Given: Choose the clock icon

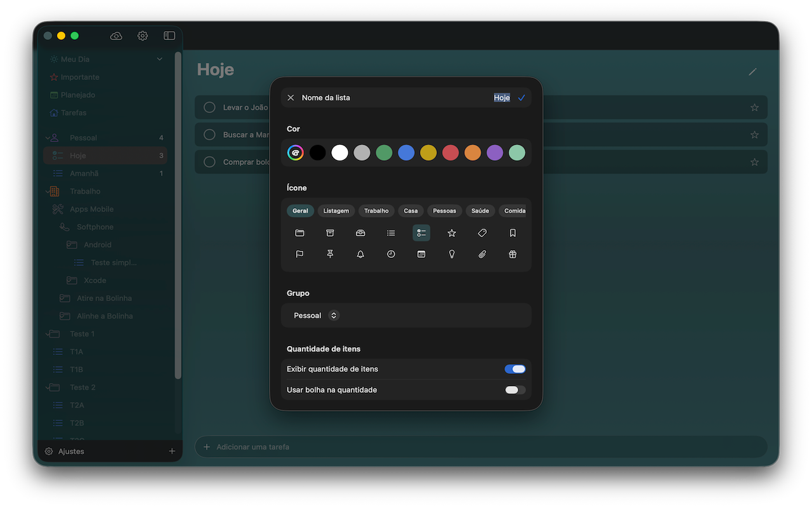Looking at the screenshot, I should (x=391, y=254).
